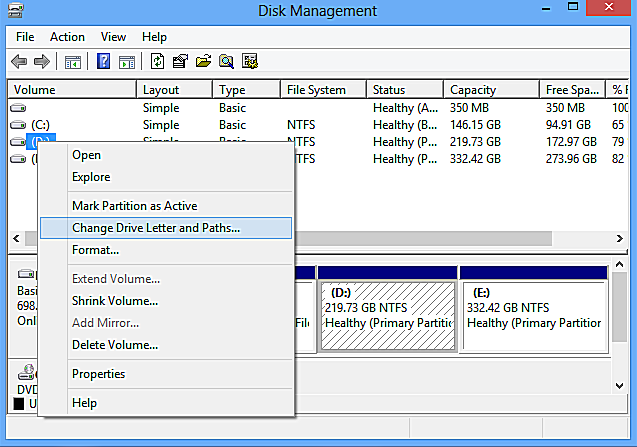Click the open folder toolbar icon

(204, 62)
